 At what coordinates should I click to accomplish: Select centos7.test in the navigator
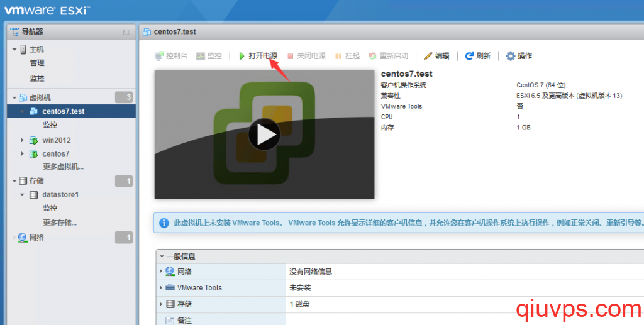64,111
